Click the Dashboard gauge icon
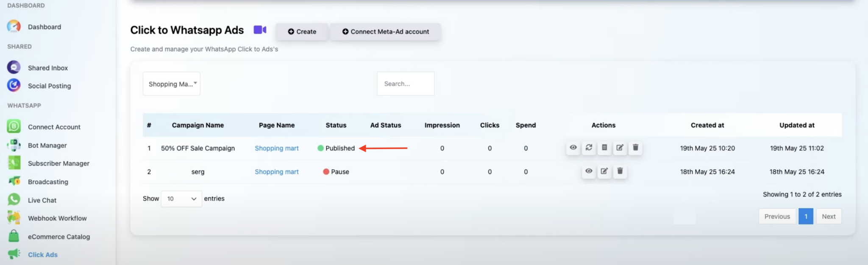 coord(14,26)
